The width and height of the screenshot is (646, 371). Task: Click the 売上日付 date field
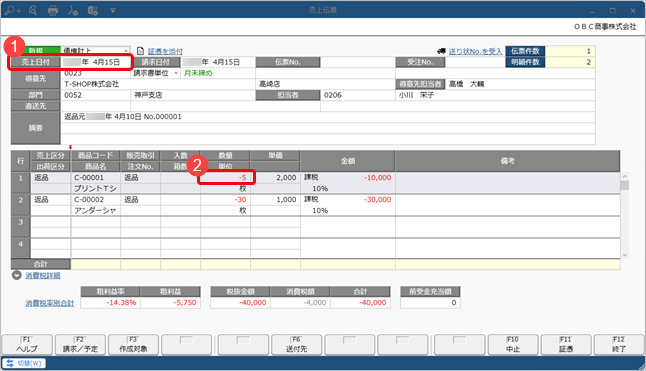[x=96, y=62]
